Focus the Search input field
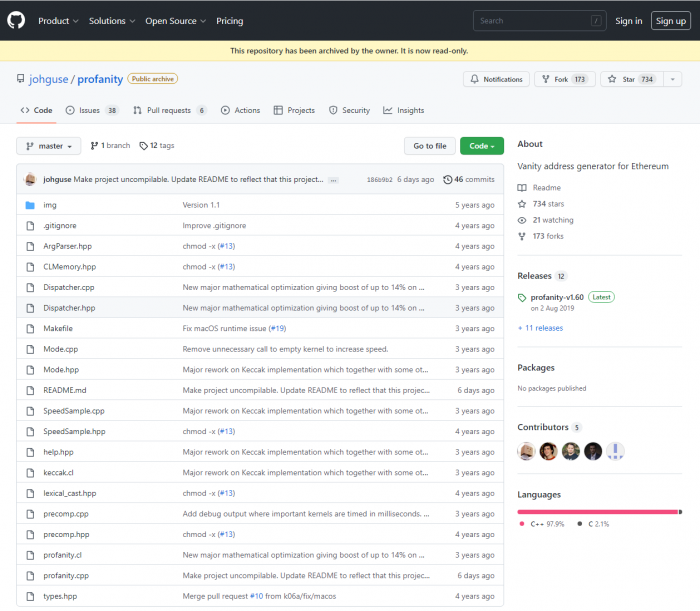Screen dimensions: 700x611 [x=539, y=21]
